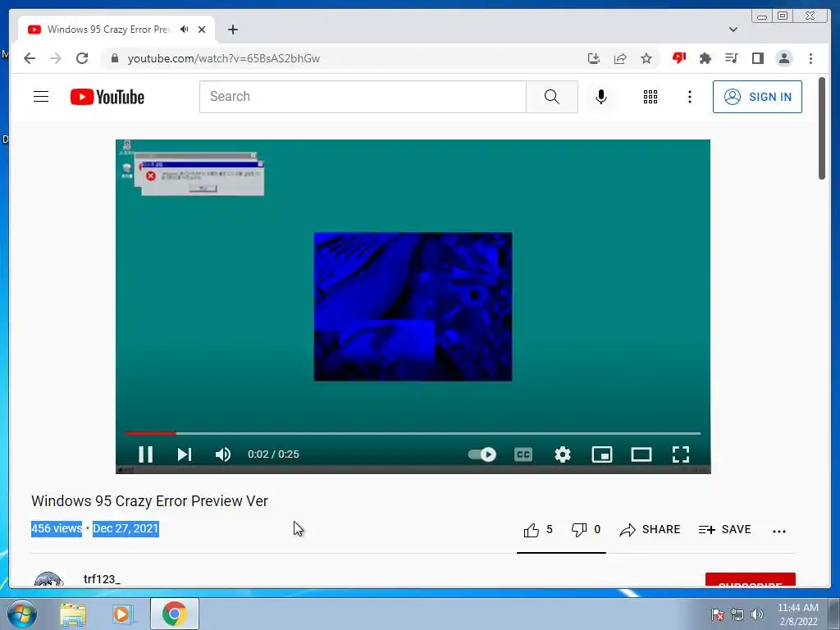Click the SIGN IN button
This screenshot has height=630, width=840.
click(x=757, y=97)
